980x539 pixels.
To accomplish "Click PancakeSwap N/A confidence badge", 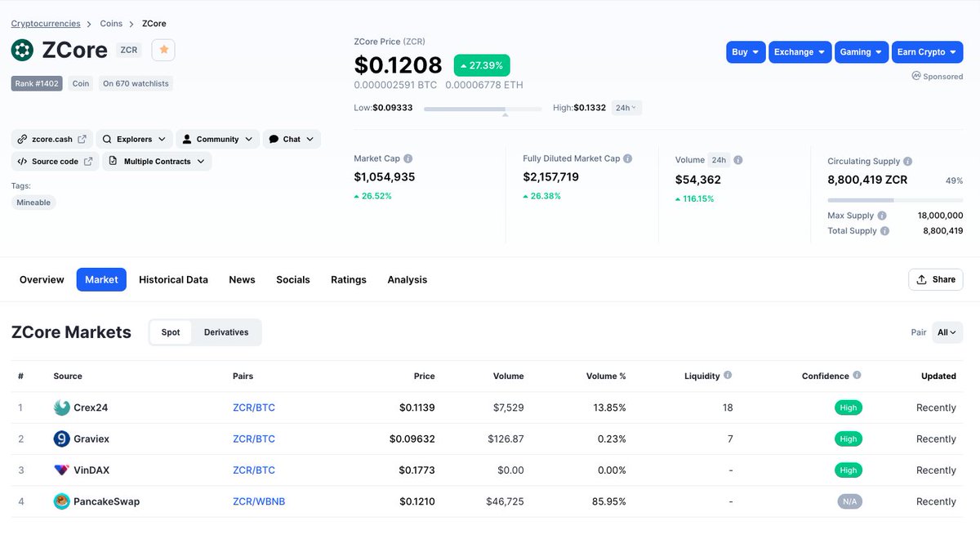I will (x=849, y=501).
